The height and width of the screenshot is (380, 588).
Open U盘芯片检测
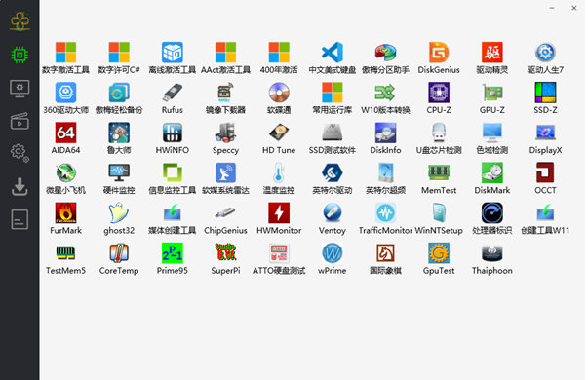coord(439,138)
